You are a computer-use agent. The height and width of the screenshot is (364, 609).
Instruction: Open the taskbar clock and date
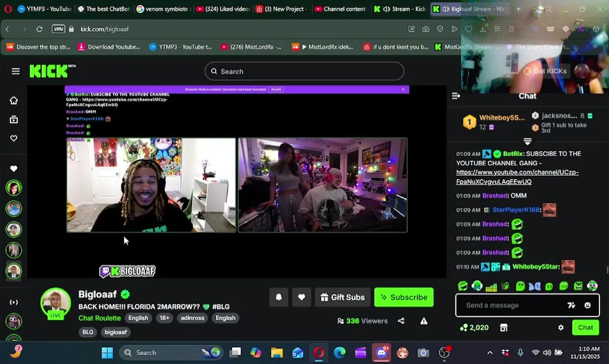click(585, 353)
